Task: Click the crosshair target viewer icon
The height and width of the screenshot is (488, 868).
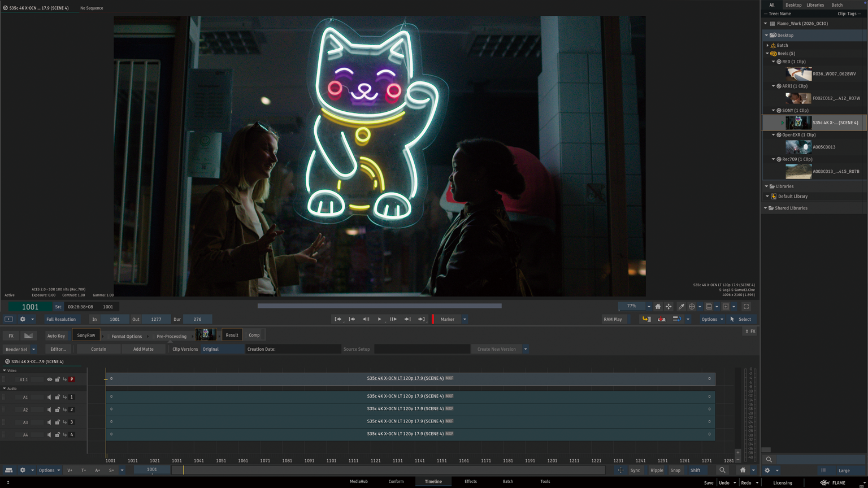Action: click(x=692, y=307)
